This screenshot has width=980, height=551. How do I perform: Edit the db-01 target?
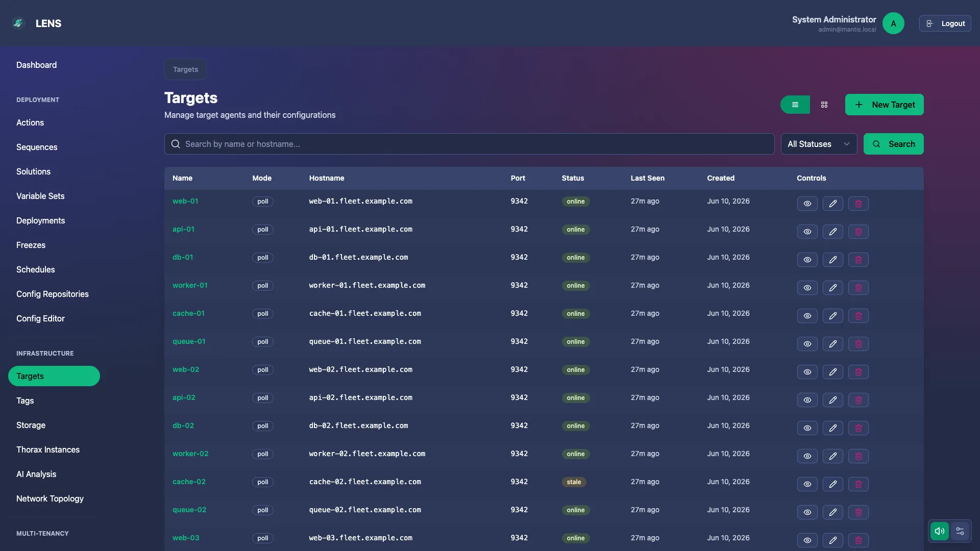click(833, 260)
